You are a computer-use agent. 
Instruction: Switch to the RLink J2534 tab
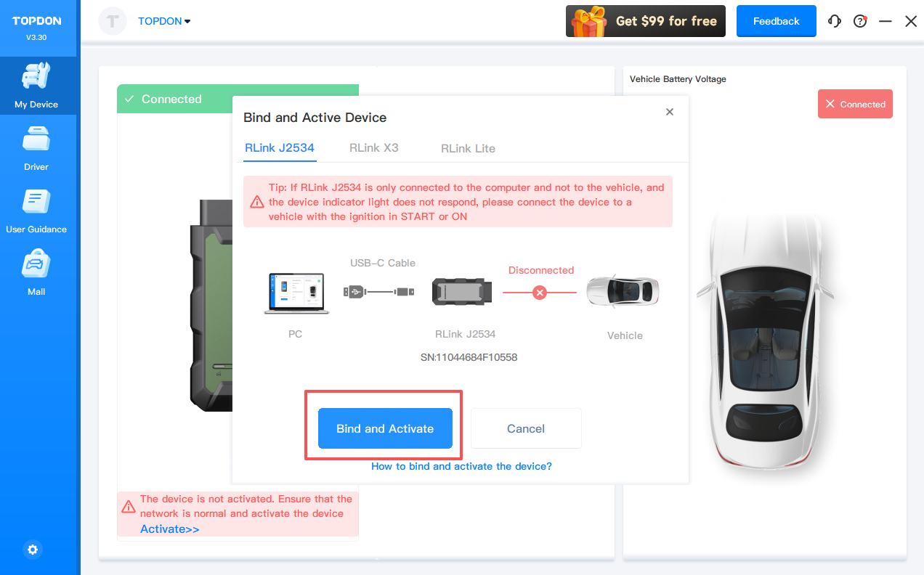(280, 148)
